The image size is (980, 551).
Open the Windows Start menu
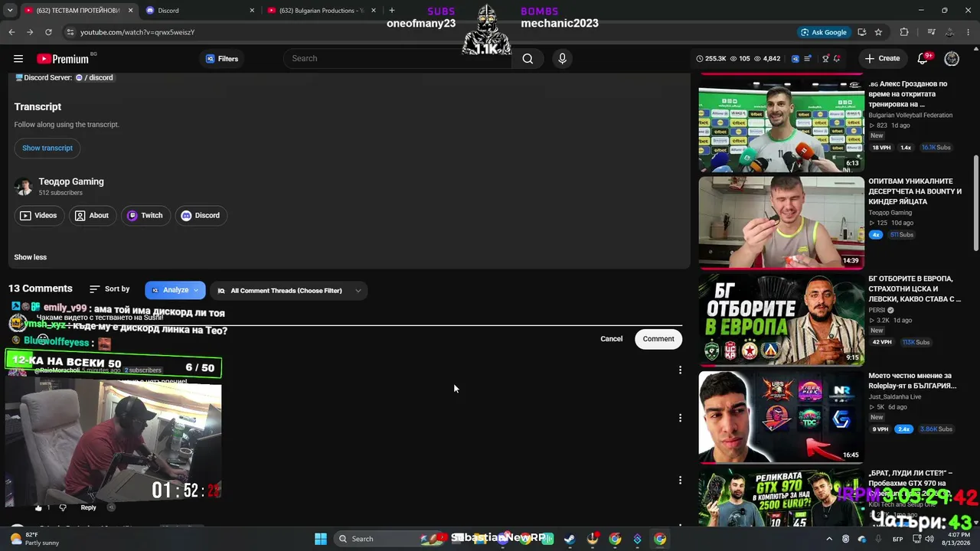click(x=321, y=539)
